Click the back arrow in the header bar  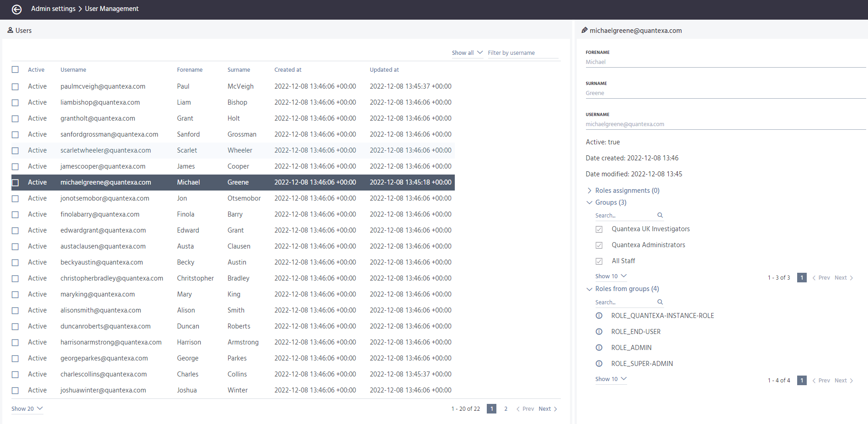pyautogui.click(x=17, y=10)
